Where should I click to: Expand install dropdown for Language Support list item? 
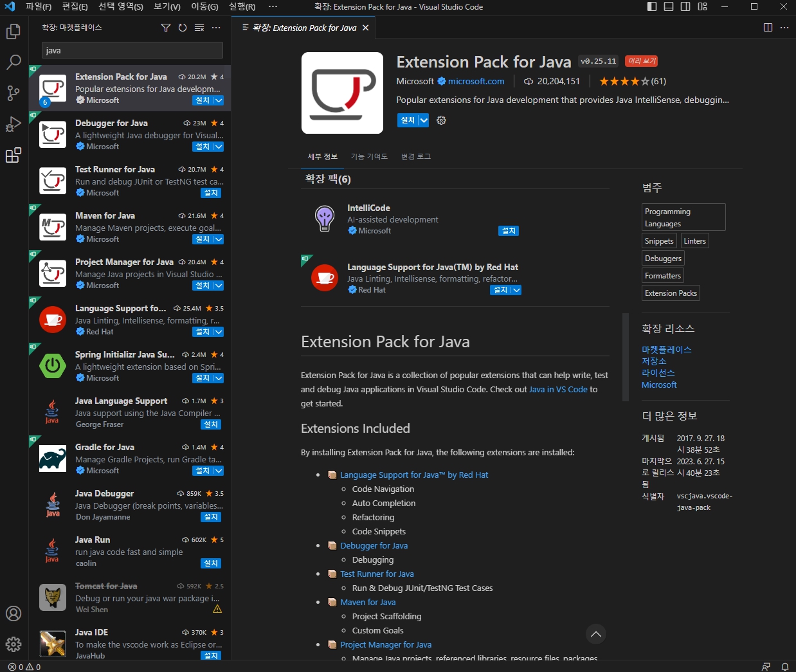(x=219, y=332)
